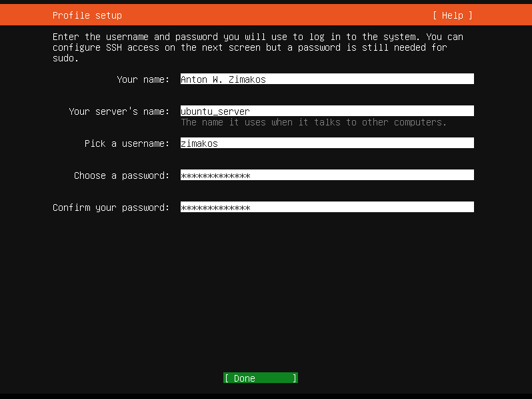Click the asterisks in the Choose password field

point(215,175)
